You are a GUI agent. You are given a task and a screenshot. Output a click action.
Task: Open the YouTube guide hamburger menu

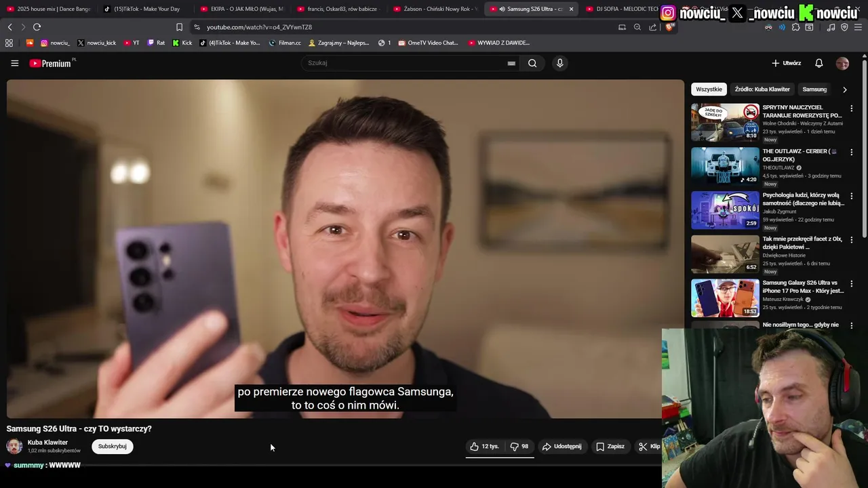(14, 63)
